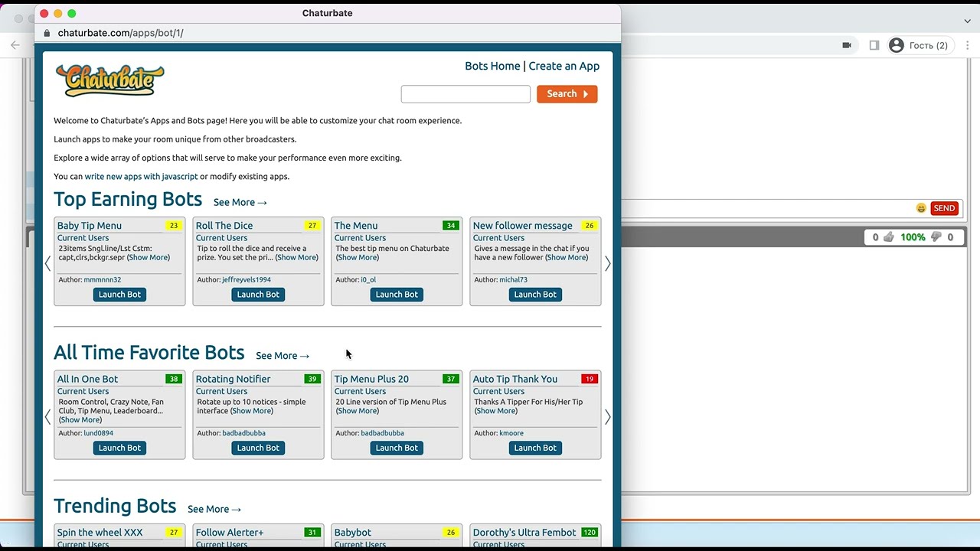The image size is (980, 551).
Task: Click the camera icon in the background browser toolbar
Action: click(847, 45)
